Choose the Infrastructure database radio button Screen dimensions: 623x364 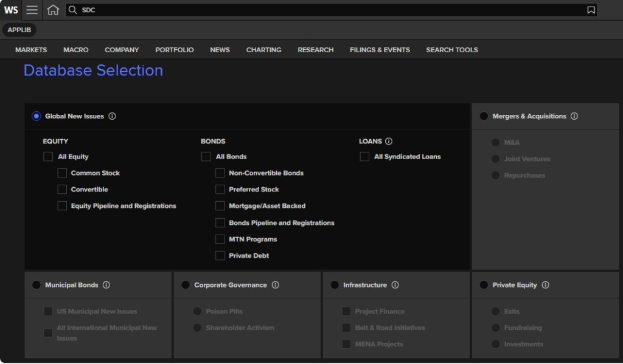(x=335, y=285)
